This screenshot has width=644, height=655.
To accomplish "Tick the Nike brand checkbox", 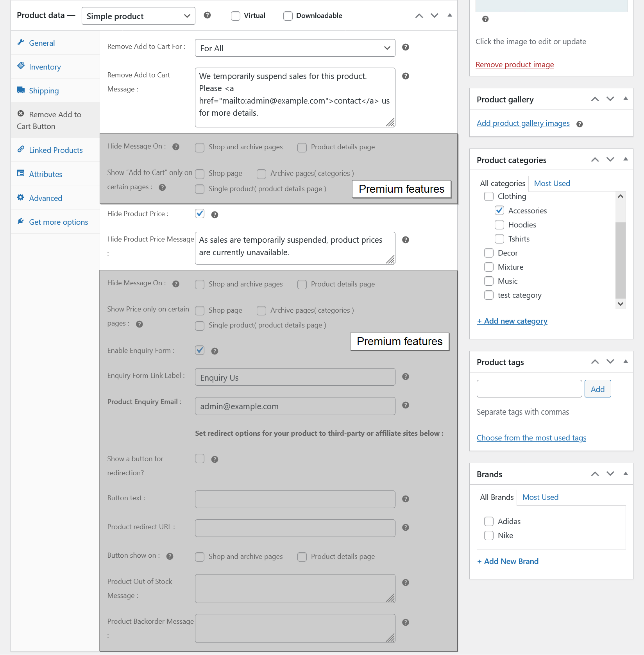I will tap(489, 535).
